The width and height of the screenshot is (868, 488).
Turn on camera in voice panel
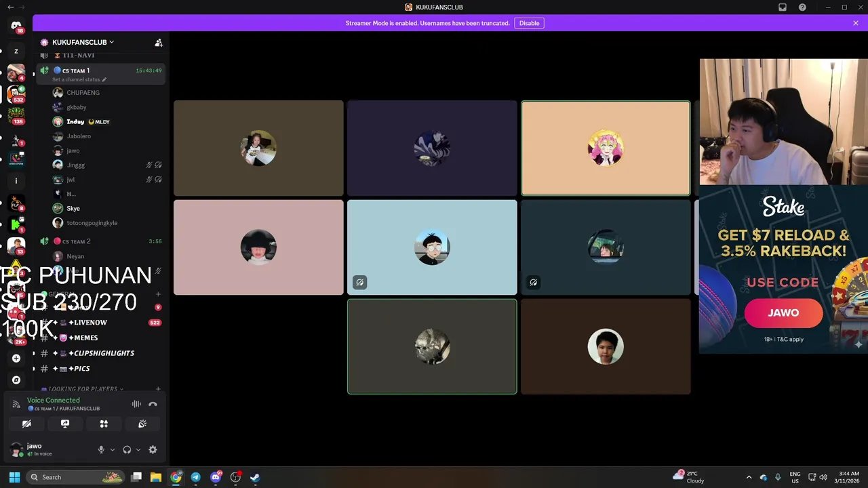coord(26,424)
